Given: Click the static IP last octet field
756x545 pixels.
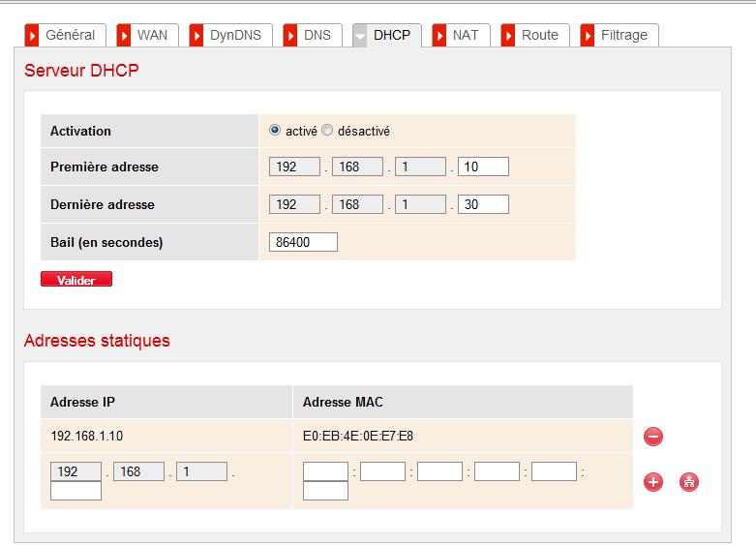Looking at the screenshot, I should (76, 491).
